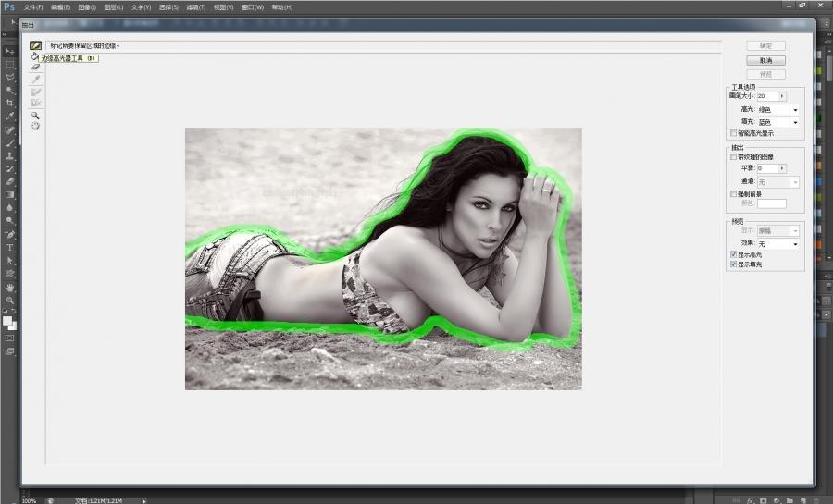The width and height of the screenshot is (833, 504).
Task: Click the foreground color swatch
Action: click(x=6, y=321)
